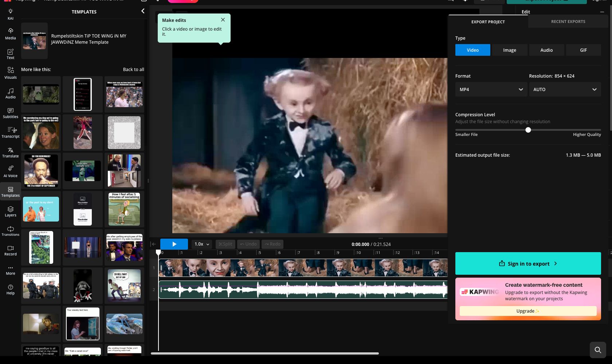Select Image export type
This screenshot has height=364, width=612.
(509, 50)
